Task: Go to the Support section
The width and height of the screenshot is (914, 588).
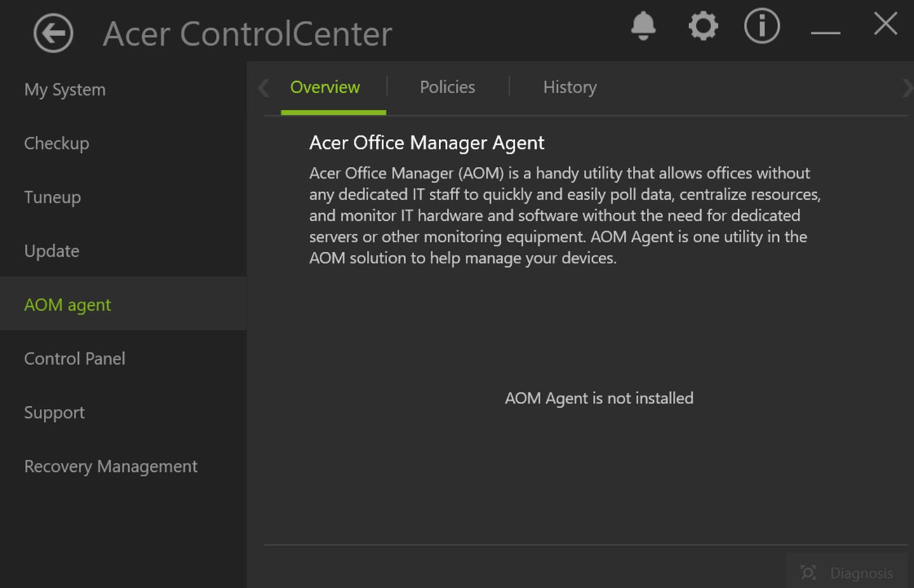Action: [x=55, y=413]
